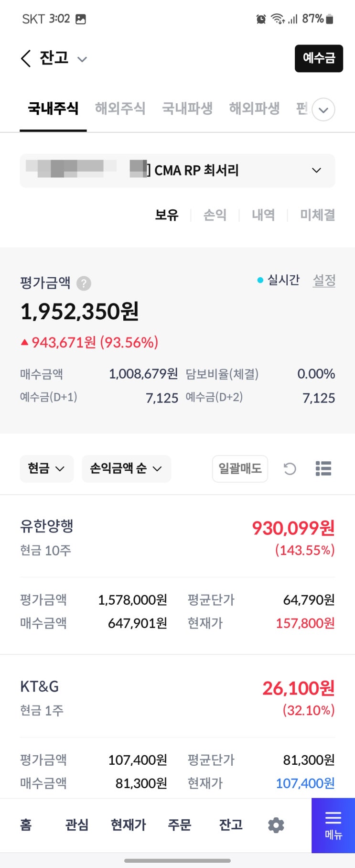Tap the 일괄매도 button
This screenshot has height=868, width=355.
coord(240,469)
